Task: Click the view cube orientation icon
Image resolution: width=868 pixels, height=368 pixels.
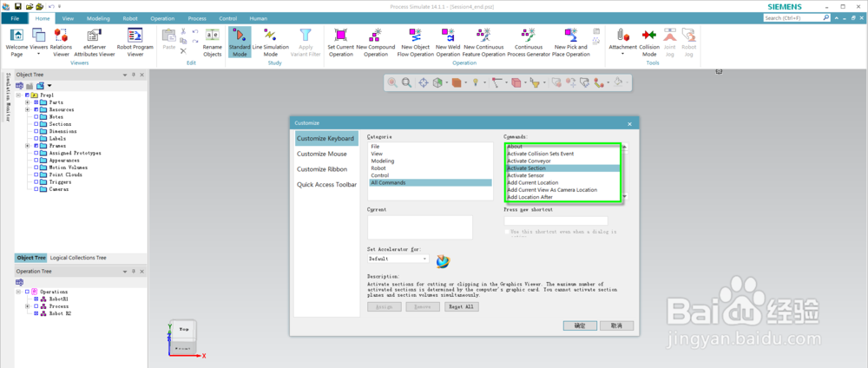Action: [437, 82]
